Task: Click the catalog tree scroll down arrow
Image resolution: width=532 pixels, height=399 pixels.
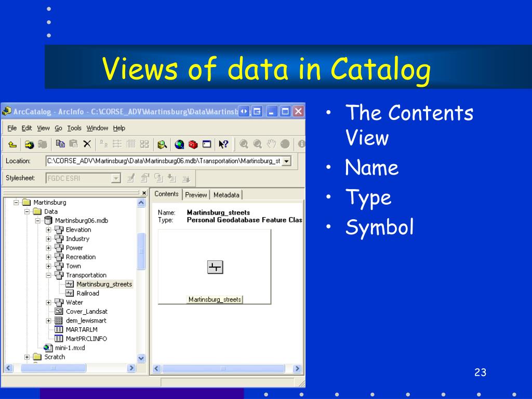Action: 141,358
